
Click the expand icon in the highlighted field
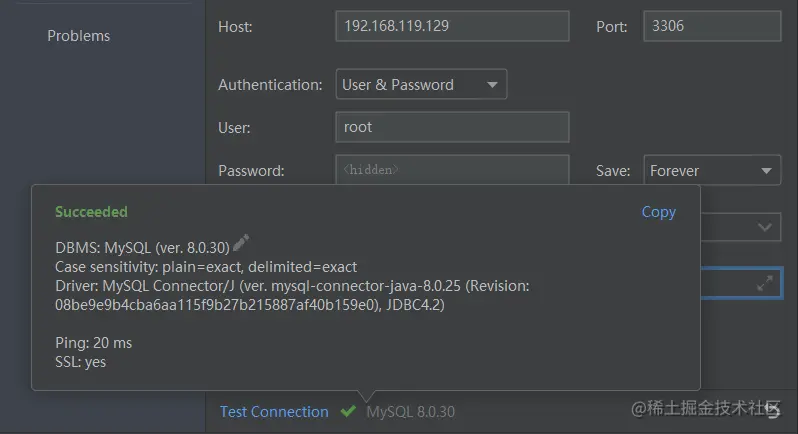click(x=765, y=284)
